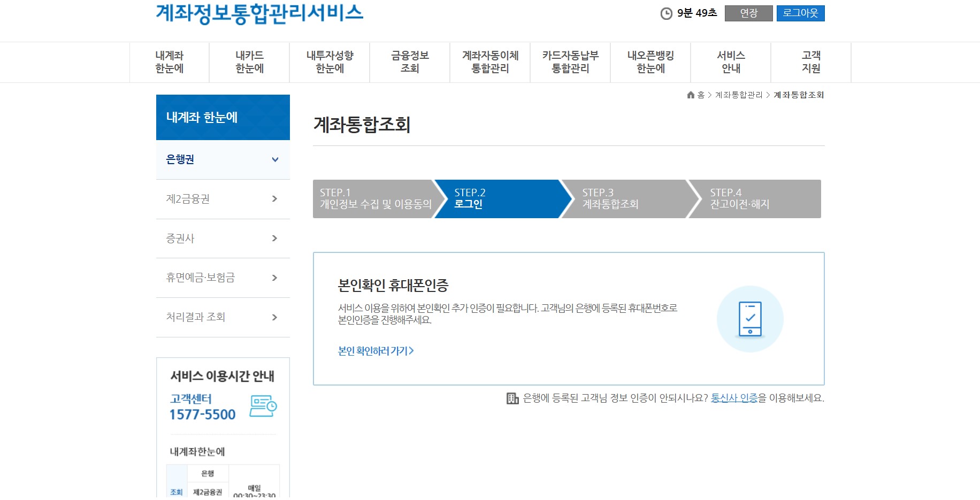
Task: Open the 금융정보 조회 menu
Action: (x=409, y=61)
